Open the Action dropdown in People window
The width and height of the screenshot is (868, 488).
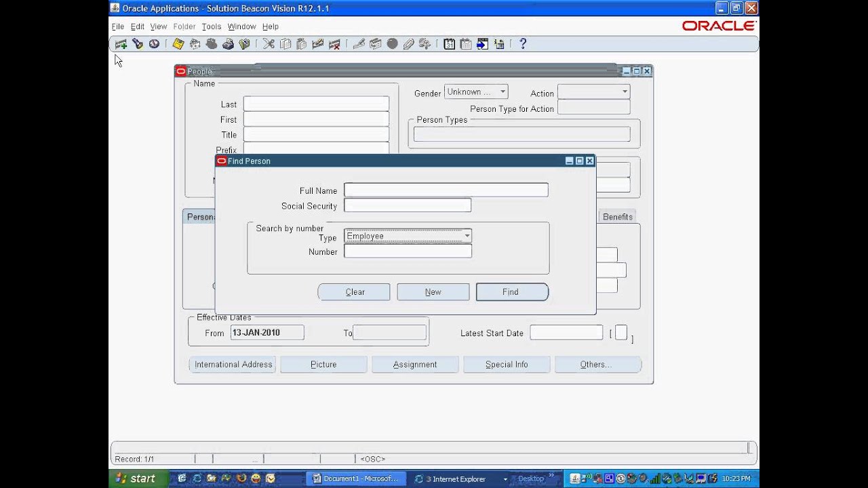(593, 92)
